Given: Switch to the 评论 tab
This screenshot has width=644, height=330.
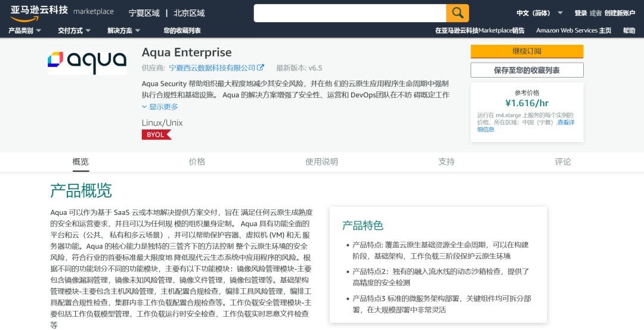Looking at the screenshot, I should point(563,162).
